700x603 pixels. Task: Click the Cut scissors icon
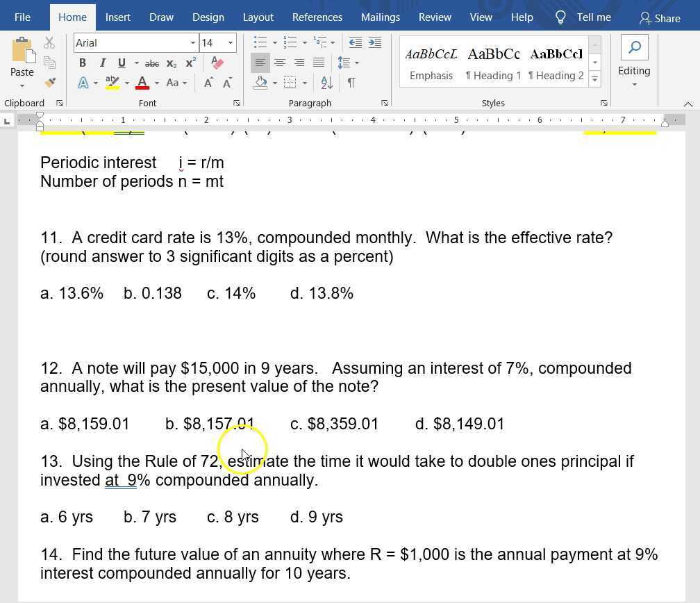click(49, 43)
